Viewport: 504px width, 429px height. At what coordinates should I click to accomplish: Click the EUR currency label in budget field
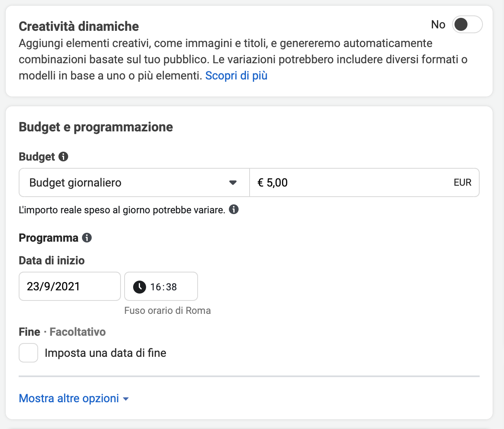tap(463, 182)
